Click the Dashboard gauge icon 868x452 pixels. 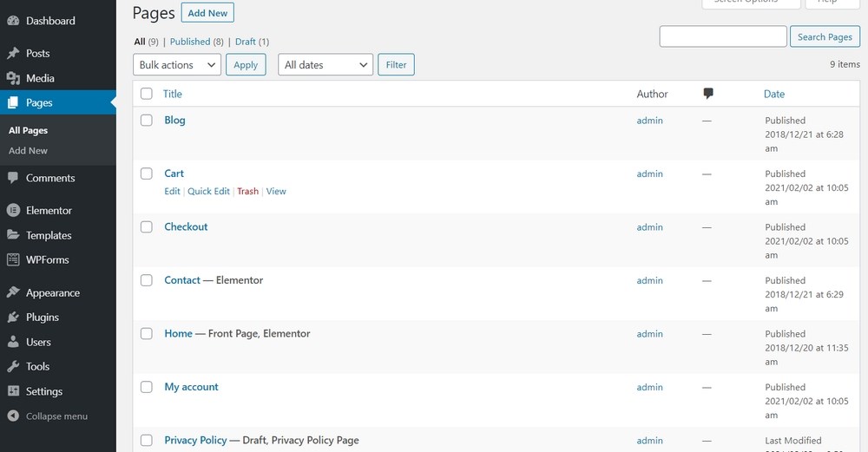point(13,21)
